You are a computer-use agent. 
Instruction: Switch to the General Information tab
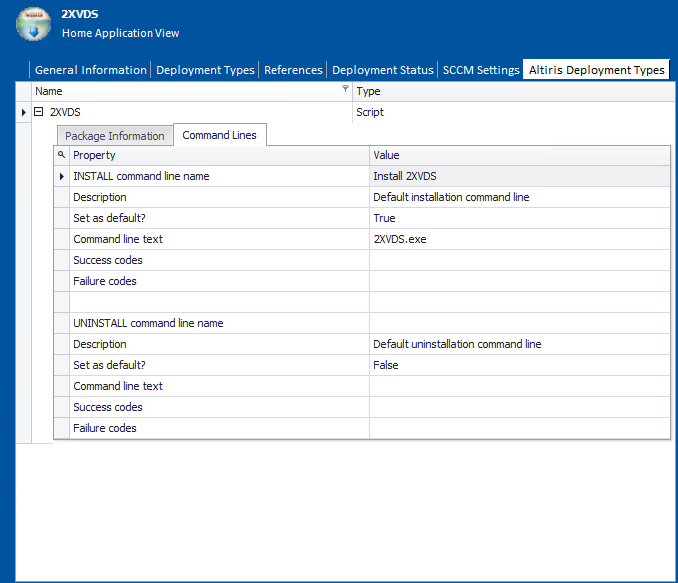pyautogui.click(x=90, y=70)
